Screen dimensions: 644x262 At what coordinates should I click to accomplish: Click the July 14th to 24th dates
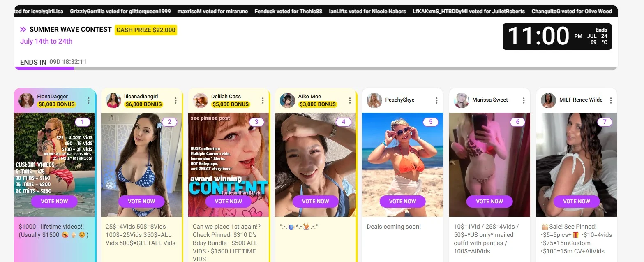(46, 41)
